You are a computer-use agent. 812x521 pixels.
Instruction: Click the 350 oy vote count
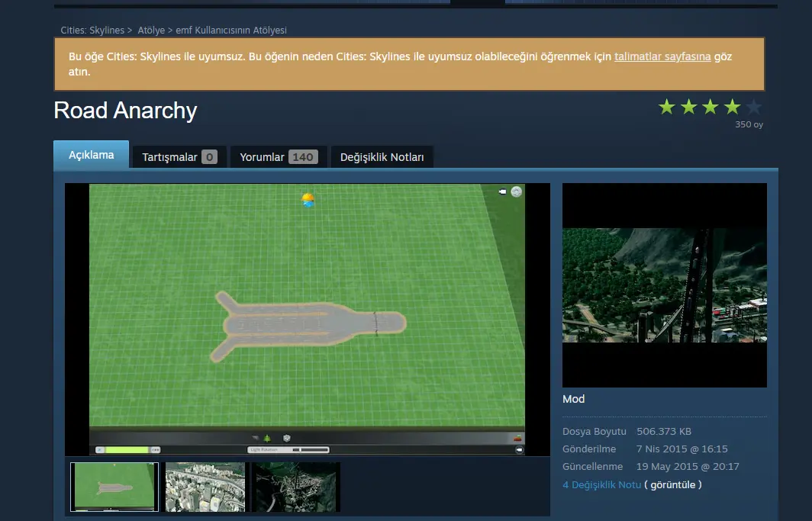point(749,124)
